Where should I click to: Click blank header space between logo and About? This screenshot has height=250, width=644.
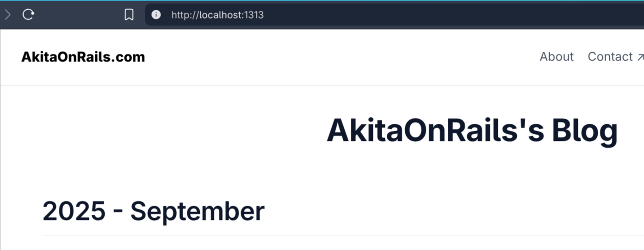tap(342, 57)
